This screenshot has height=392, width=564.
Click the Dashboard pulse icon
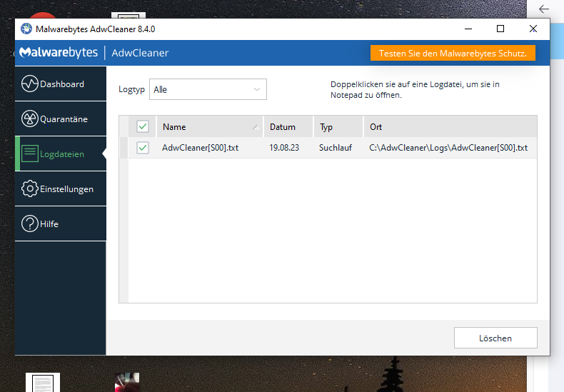(30, 84)
